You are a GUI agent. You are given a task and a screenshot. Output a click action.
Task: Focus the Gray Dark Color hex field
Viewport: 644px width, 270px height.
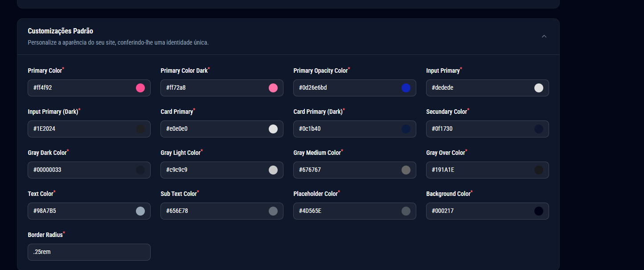[x=80, y=170]
